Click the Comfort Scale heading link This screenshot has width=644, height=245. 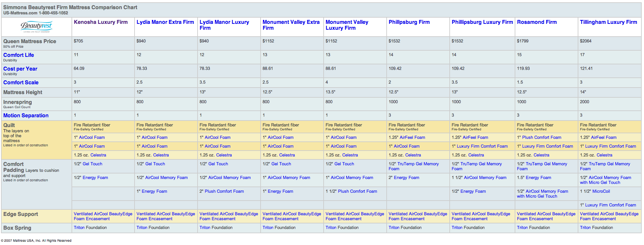(x=21, y=83)
